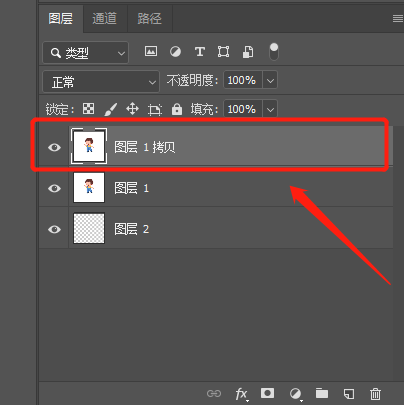The image size is (404, 405).
Task: Lock all layer attributes
Action: [x=177, y=109]
